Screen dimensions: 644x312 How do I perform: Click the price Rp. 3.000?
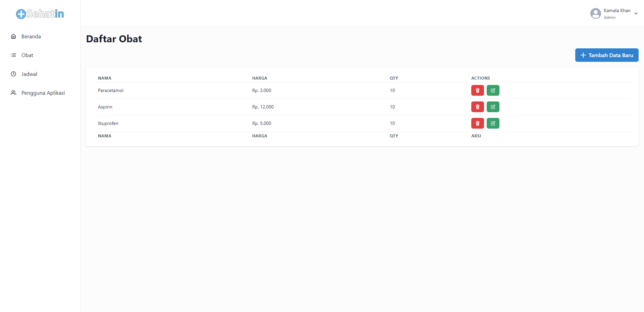click(262, 90)
